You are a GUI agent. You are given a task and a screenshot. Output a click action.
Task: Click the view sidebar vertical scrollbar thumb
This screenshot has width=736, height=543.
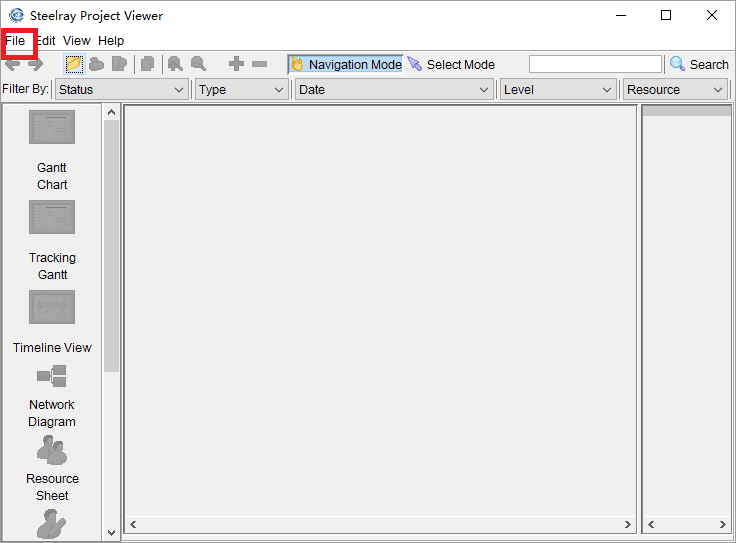click(x=111, y=246)
